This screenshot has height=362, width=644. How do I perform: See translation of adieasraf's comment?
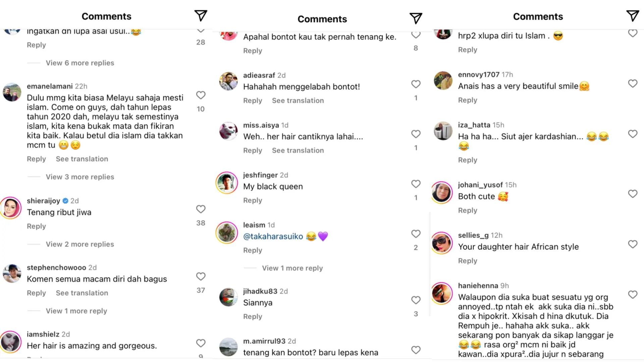[x=298, y=101]
